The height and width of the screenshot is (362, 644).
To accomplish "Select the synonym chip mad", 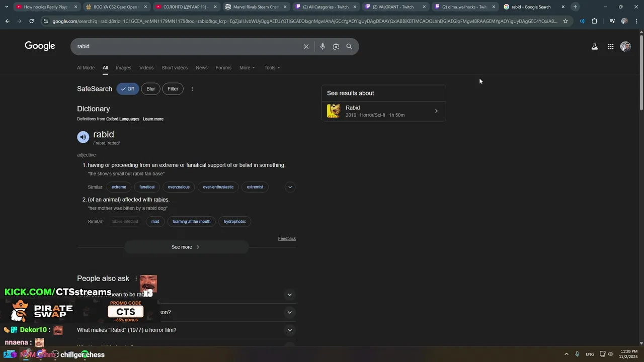I will [155, 221].
